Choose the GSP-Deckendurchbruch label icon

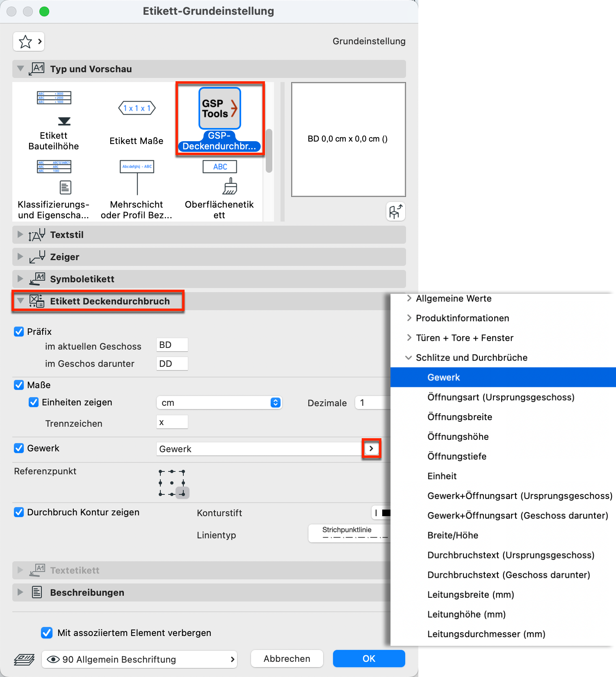219,118
